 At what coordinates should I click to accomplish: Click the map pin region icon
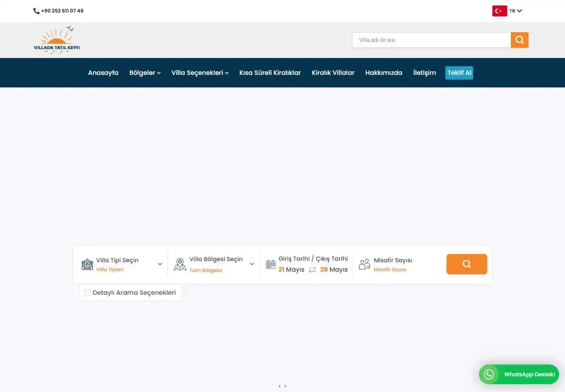point(180,264)
